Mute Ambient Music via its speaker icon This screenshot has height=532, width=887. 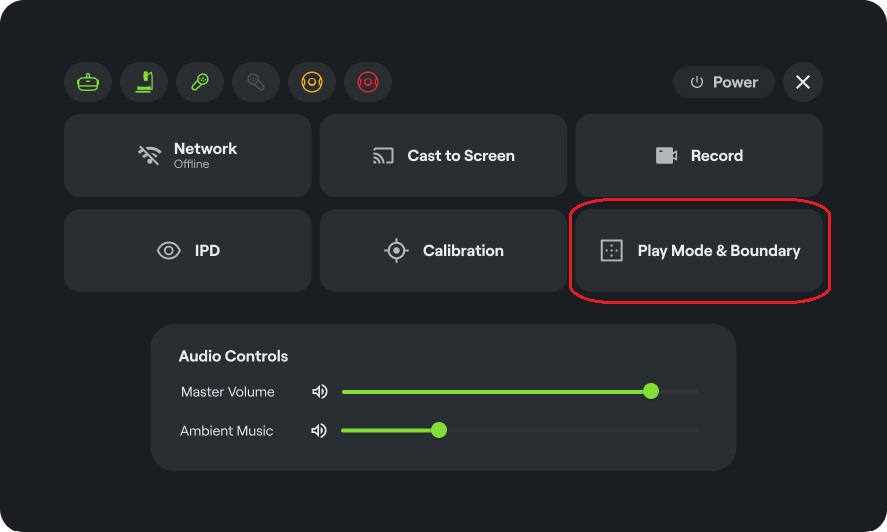318,431
